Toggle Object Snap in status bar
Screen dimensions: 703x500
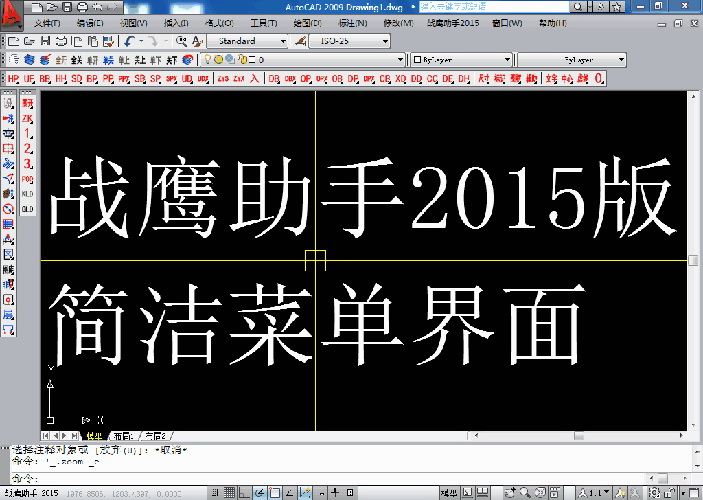pos(274,493)
